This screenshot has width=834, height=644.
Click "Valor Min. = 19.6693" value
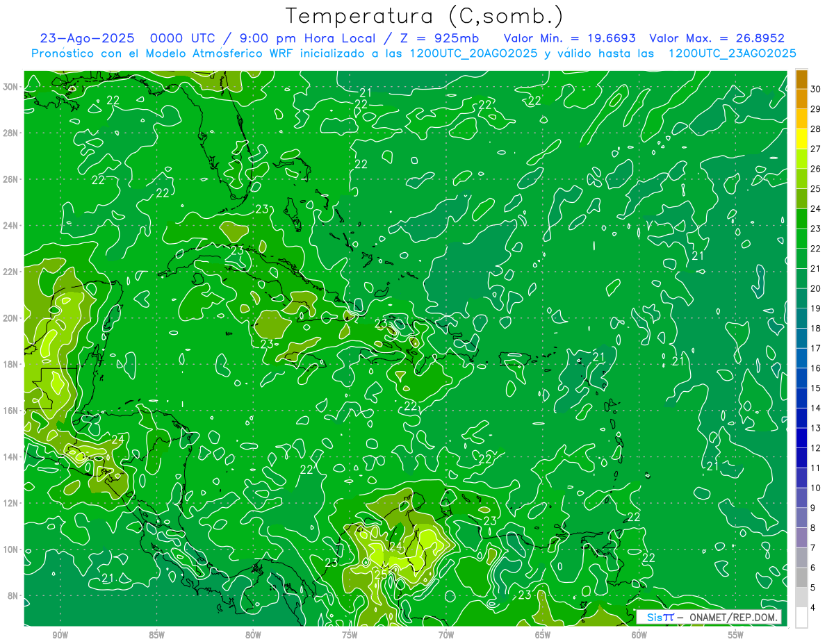570,38
